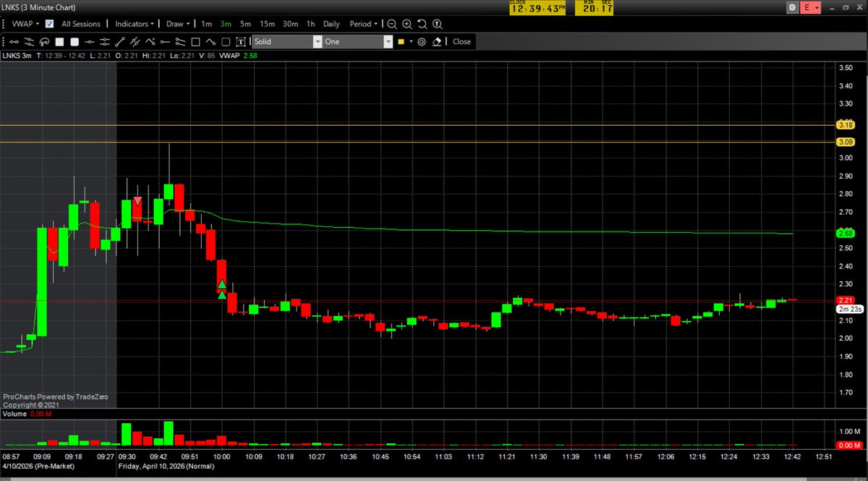
Task: Select the diagonal trend line tool
Action: [120, 41]
